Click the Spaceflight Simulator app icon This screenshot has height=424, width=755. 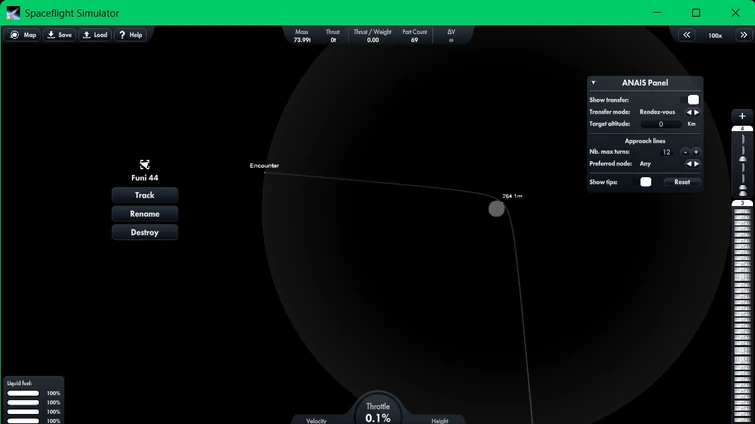tap(13, 13)
